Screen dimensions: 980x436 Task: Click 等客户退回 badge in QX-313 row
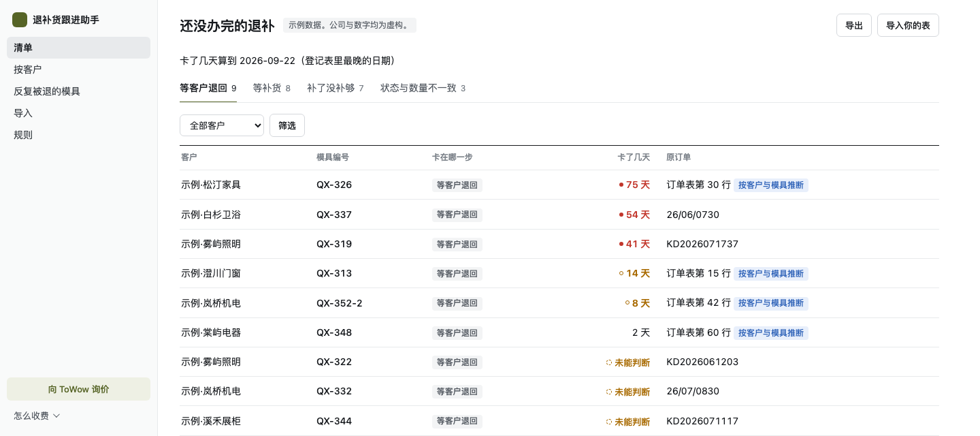(x=457, y=273)
